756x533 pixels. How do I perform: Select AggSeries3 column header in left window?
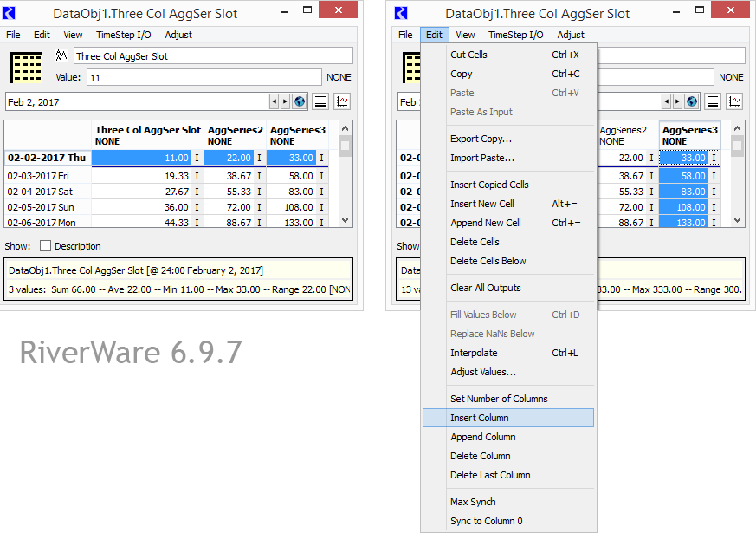pos(298,135)
